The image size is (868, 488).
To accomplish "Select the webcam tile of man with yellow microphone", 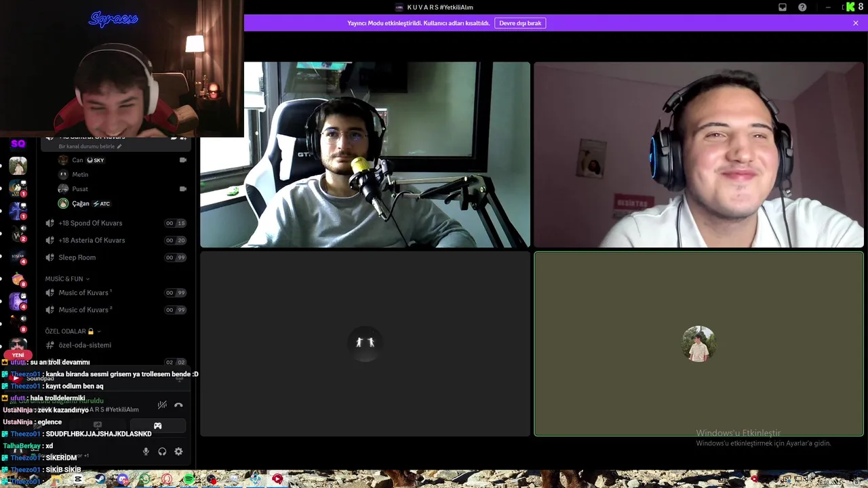I will tap(365, 155).
